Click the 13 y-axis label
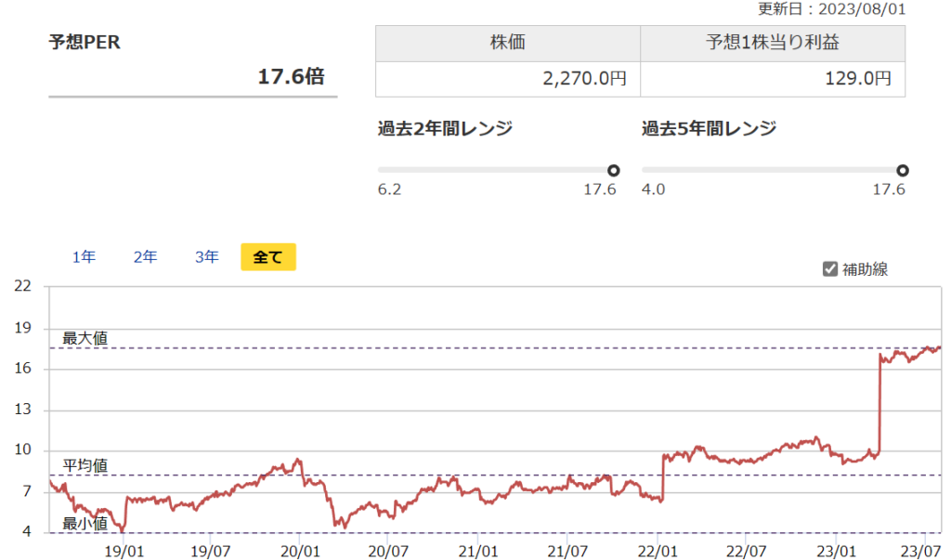 point(22,410)
